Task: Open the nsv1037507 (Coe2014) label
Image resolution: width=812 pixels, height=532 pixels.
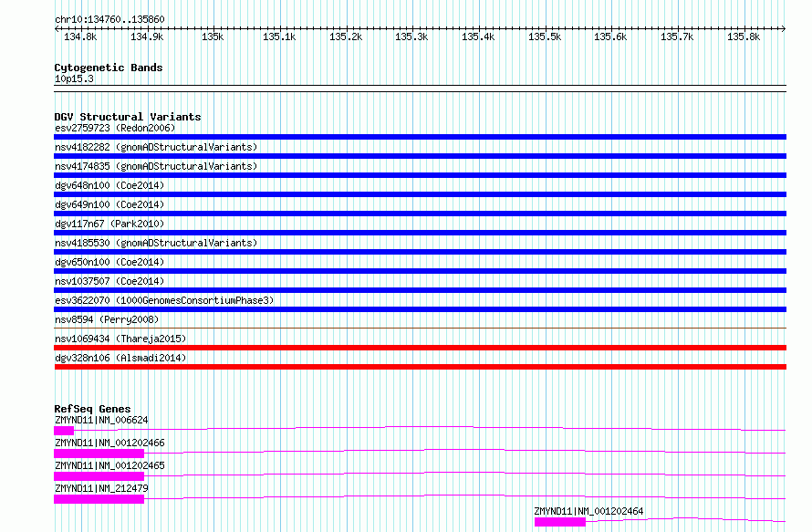Action: 109,281
